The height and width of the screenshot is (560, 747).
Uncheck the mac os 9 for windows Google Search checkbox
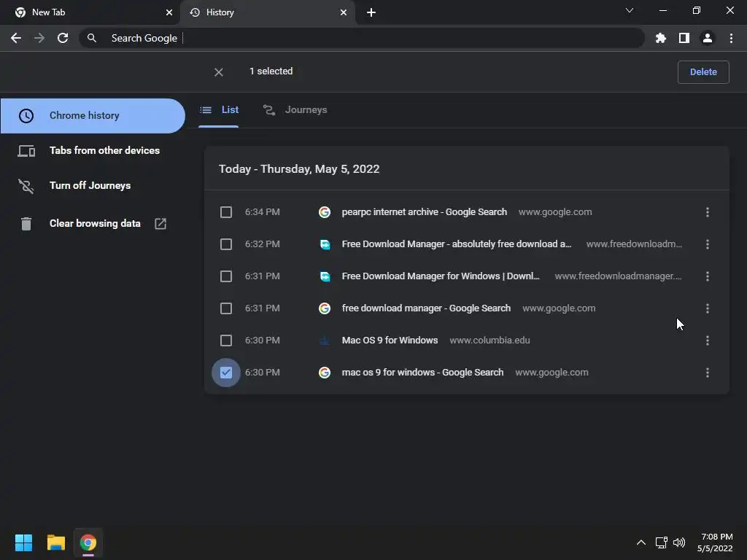coord(226,373)
